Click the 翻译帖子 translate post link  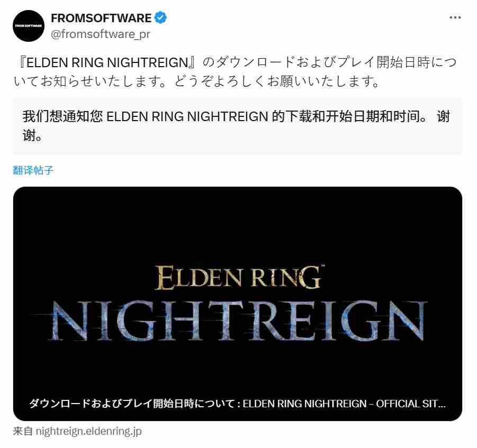33,170
